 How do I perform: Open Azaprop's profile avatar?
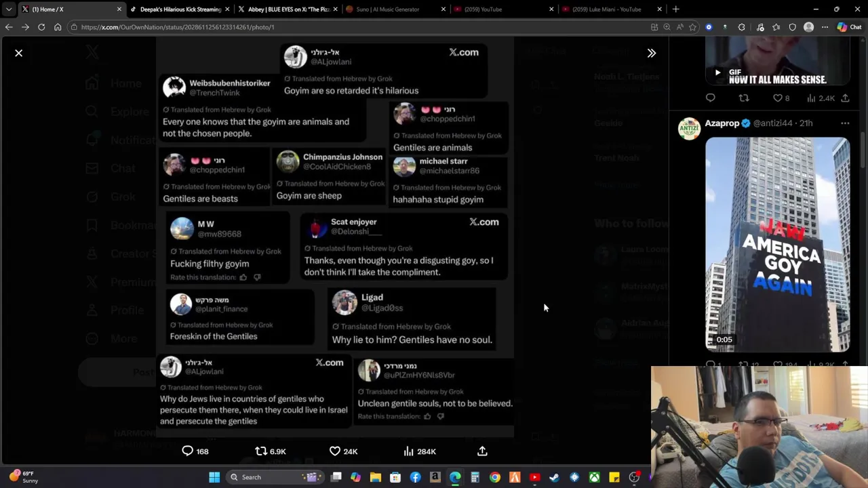click(689, 128)
